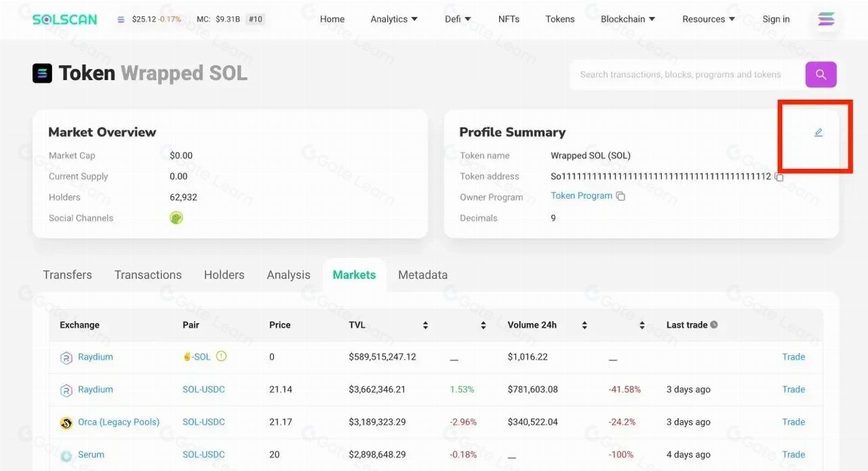
Task: Open the Resources dropdown menu
Action: 709,19
